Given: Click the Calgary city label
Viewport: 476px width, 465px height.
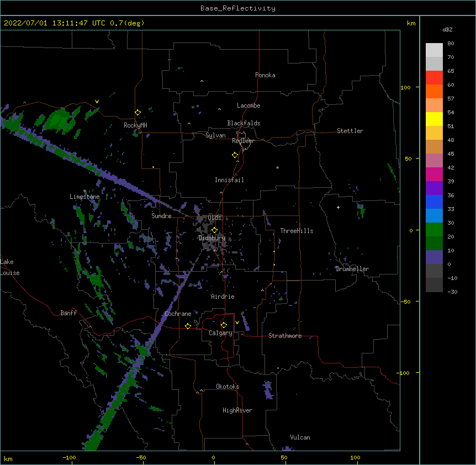Looking at the screenshot, I should pos(220,333).
